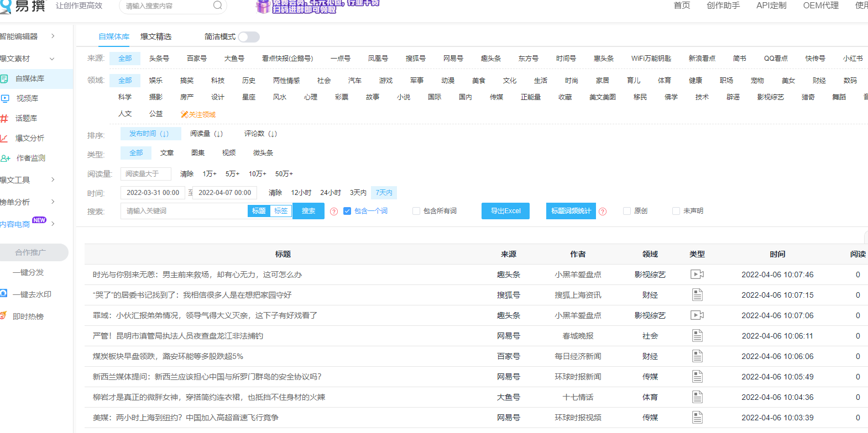
Task: Open 创作助手 in top navigation
Action: tap(723, 6)
